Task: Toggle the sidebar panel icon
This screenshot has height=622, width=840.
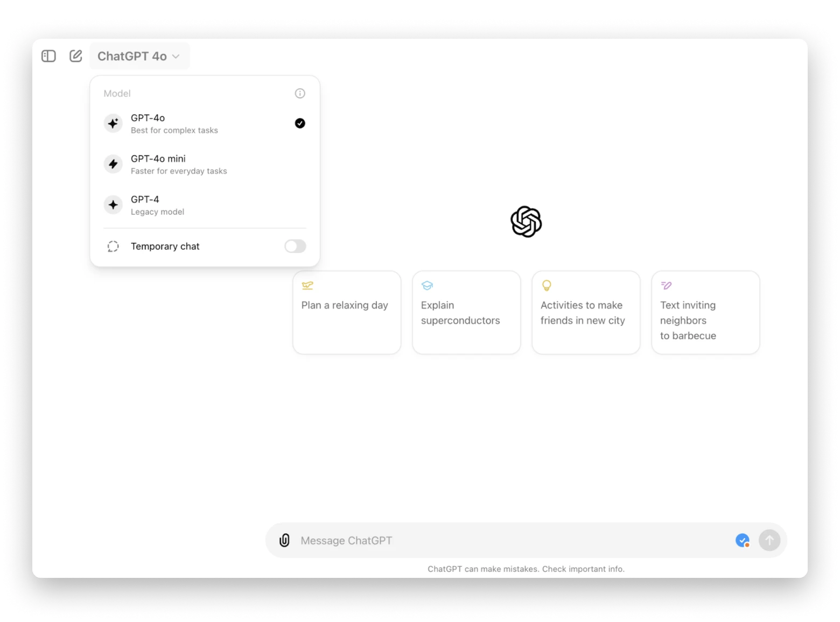Action: pyautogui.click(x=48, y=56)
